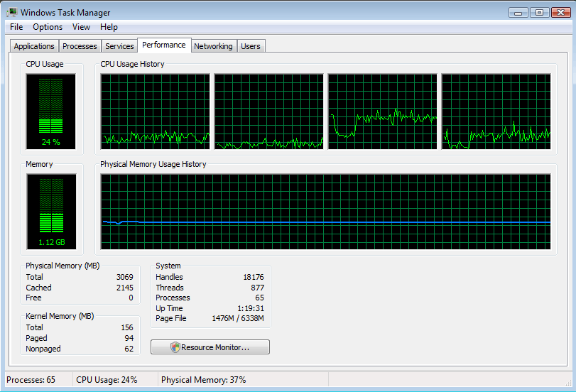Click the resize grip at window corner
The image size is (576, 392).
click(x=568, y=383)
